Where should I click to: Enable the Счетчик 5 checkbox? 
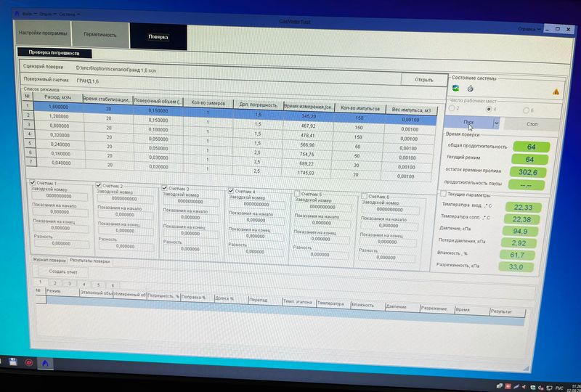click(298, 194)
